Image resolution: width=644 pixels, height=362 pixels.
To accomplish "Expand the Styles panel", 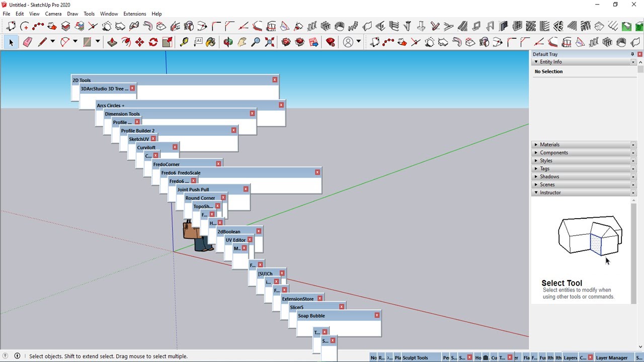I will pos(536,161).
